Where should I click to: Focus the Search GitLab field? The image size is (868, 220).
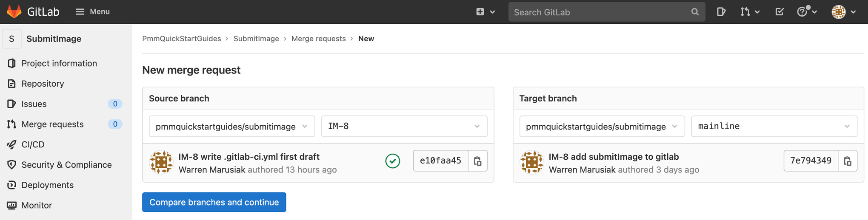(600, 12)
